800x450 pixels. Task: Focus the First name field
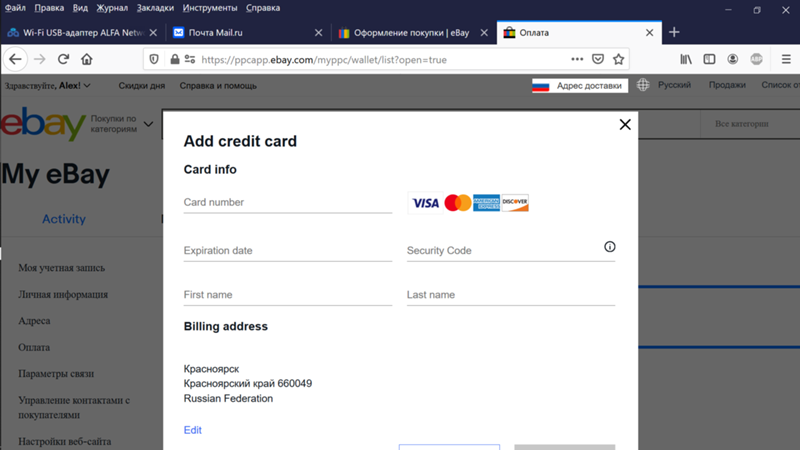point(288,295)
